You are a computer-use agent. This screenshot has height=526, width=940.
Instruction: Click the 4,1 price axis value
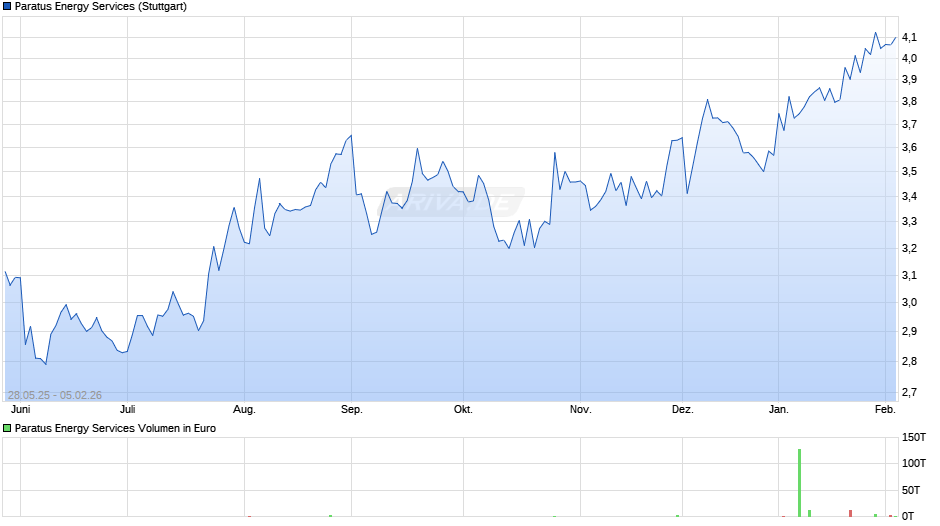click(x=909, y=37)
